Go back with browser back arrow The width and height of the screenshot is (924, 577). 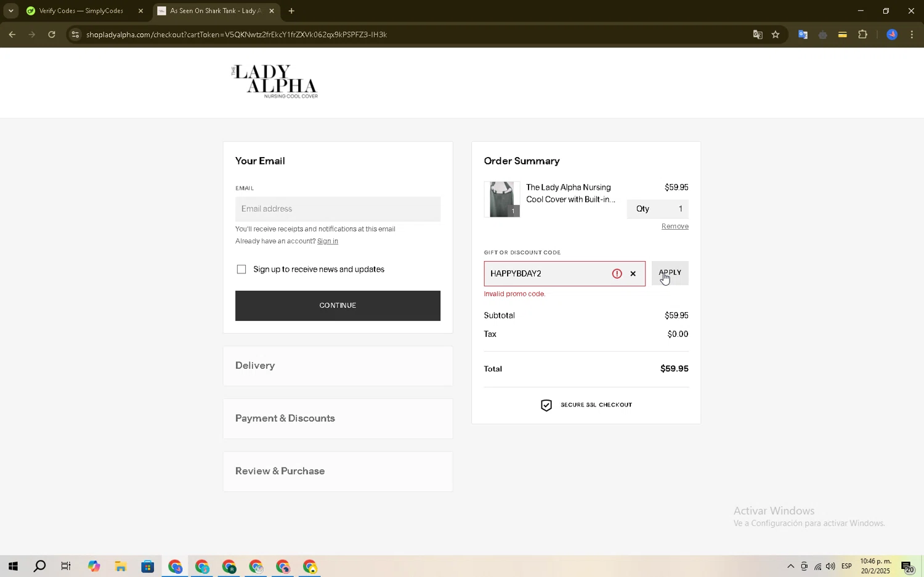pyautogui.click(x=12, y=34)
